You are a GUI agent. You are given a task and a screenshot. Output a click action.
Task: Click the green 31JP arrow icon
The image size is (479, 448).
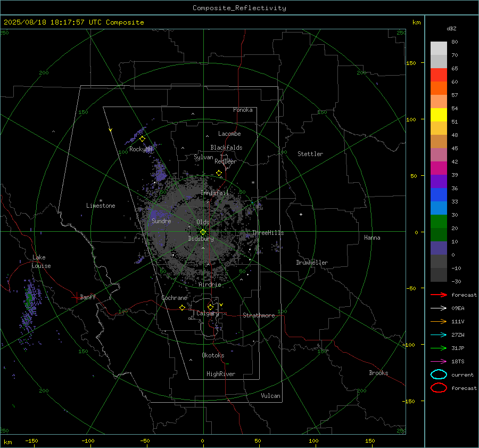click(x=439, y=348)
